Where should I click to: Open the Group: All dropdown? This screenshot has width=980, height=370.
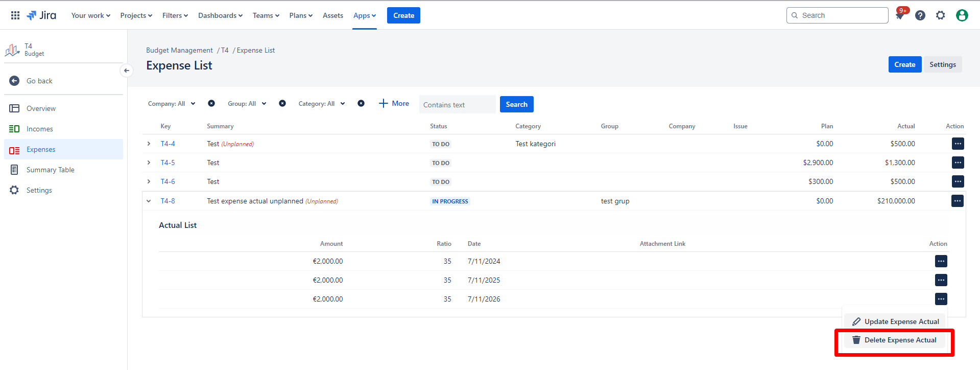[247, 104]
